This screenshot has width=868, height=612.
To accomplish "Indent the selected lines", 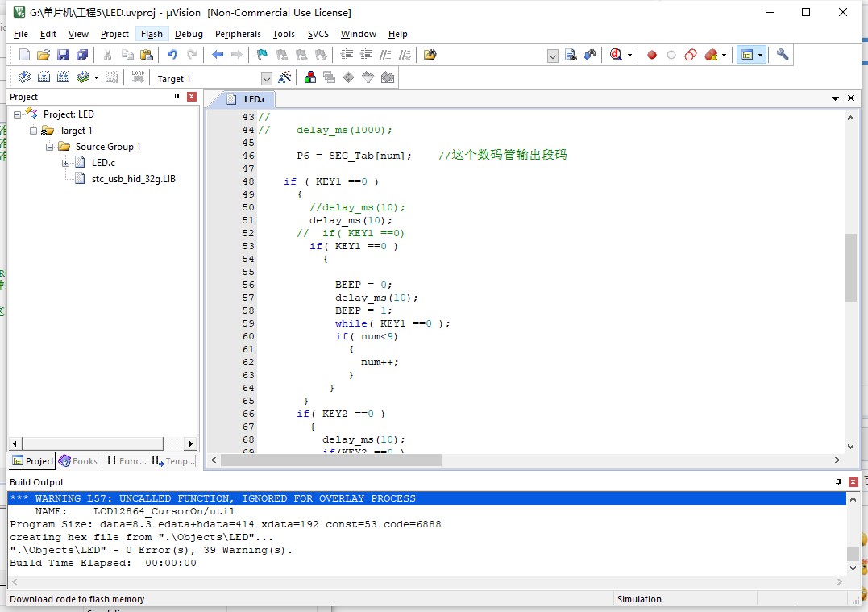I will pos(347,55).
